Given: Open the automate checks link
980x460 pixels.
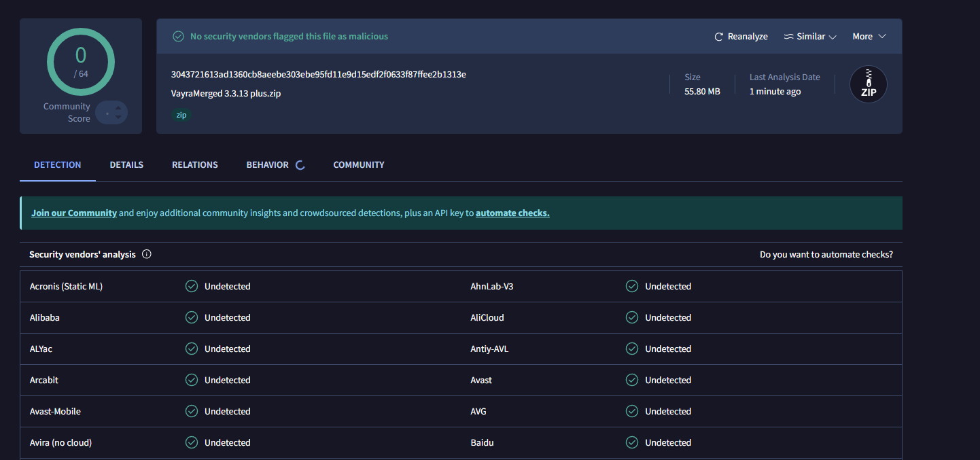Looking at the screenshot, I should (x=512, y=213).
